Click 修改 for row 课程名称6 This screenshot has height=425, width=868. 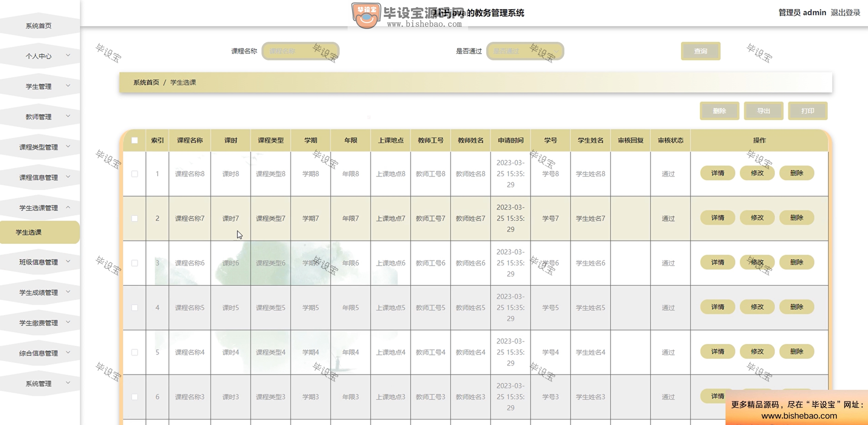coord(757,262)
